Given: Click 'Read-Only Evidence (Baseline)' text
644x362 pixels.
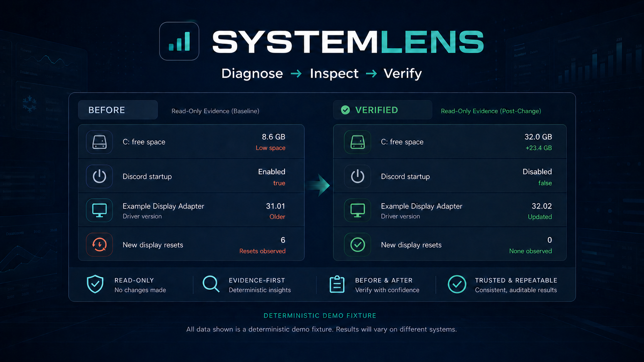Looking at the screenshot, I should (215, 111).
